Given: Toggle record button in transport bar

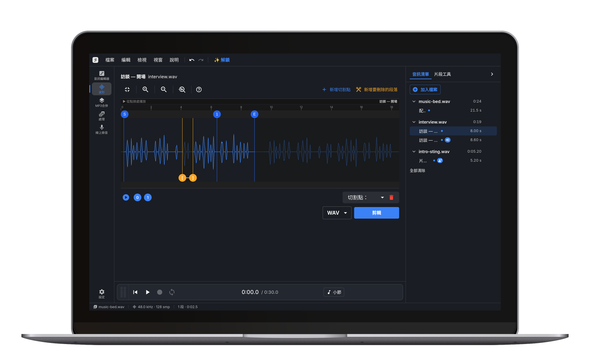Looking at the screenshot, I should 160,292.
